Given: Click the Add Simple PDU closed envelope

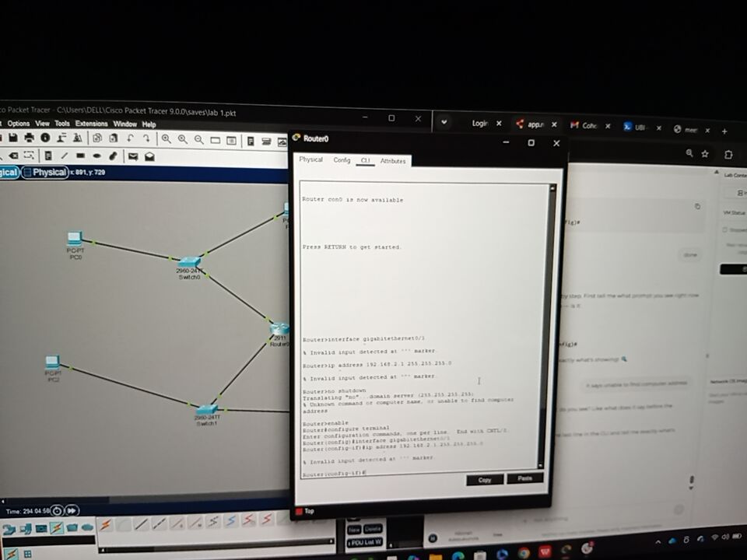Looking at the screenshot, I should pyautogui.click(x=133, y=156).
